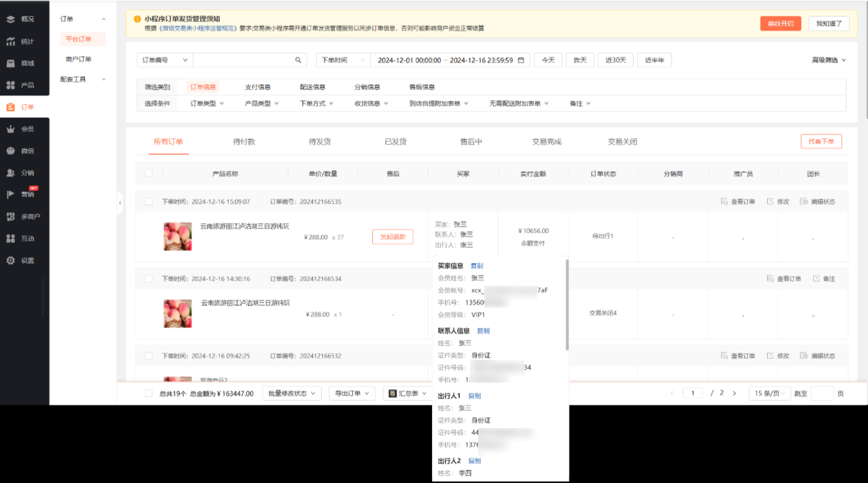Click 查看订单 icon for order 202412166532
The image size is (868, 483).
click(724, 356)
